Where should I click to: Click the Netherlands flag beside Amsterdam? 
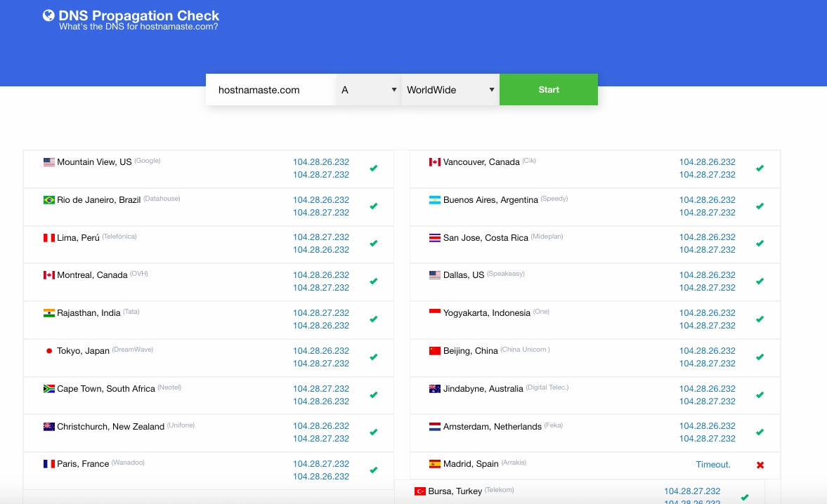435,427
